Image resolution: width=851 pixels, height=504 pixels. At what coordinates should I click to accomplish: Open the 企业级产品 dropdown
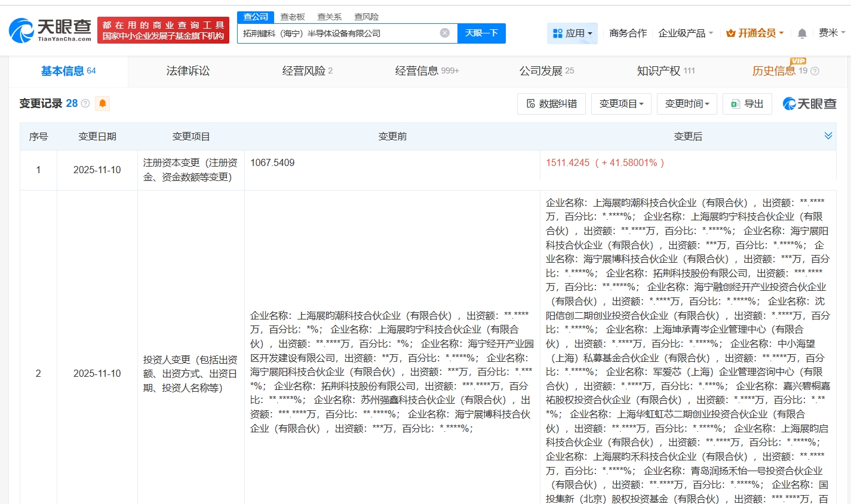tap(682, 33)
